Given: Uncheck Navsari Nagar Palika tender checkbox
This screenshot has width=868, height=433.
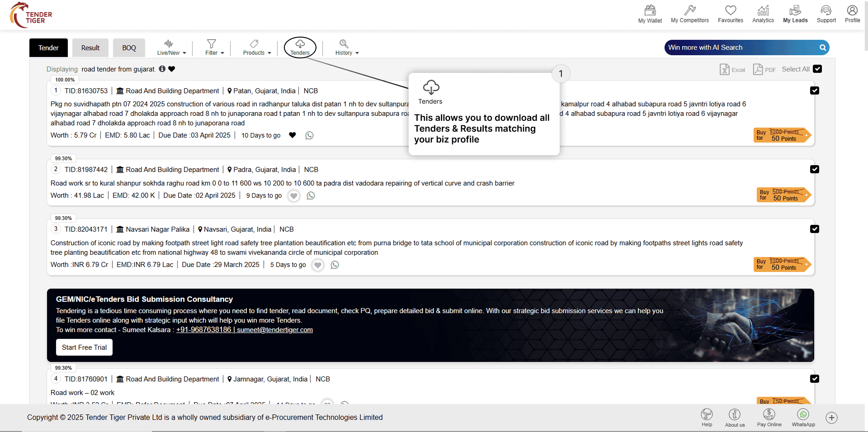Looking at the screenshot, I should pos(815,229).
